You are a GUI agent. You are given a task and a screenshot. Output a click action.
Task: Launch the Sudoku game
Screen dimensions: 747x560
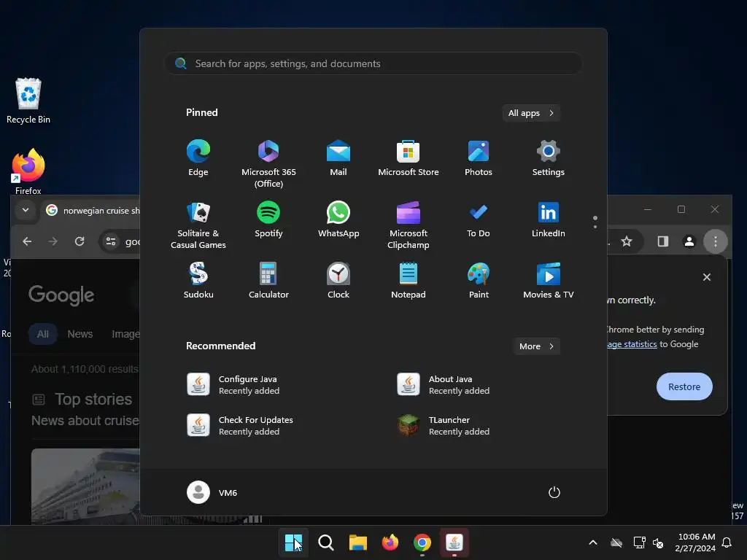coord(198,281)
